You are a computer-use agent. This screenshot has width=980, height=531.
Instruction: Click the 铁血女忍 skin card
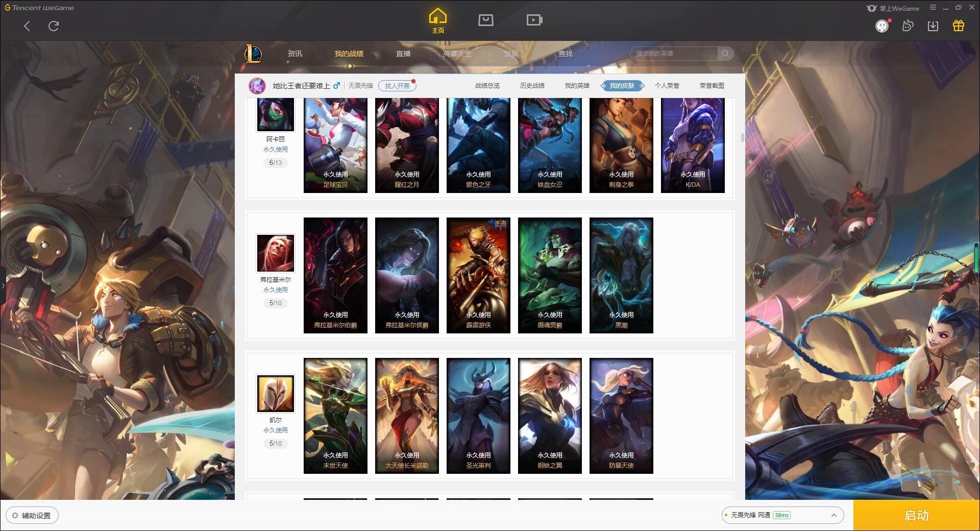click(550, 146)
